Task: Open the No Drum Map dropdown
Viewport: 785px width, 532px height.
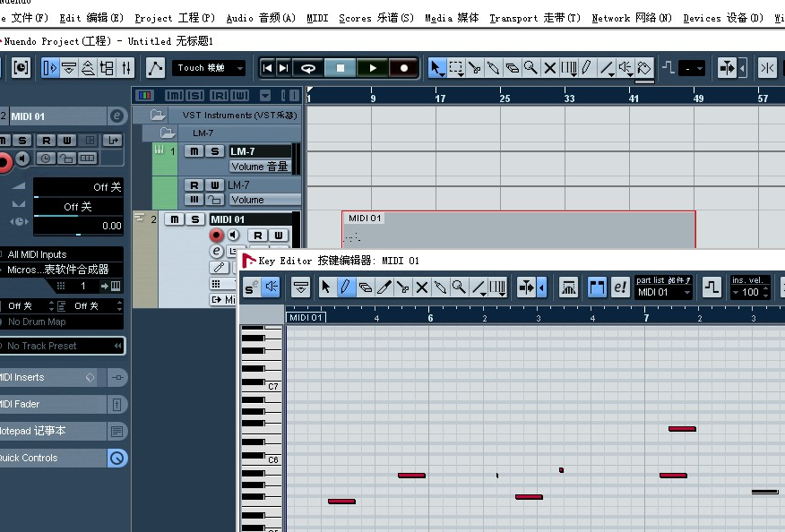Action: point(62,322)
